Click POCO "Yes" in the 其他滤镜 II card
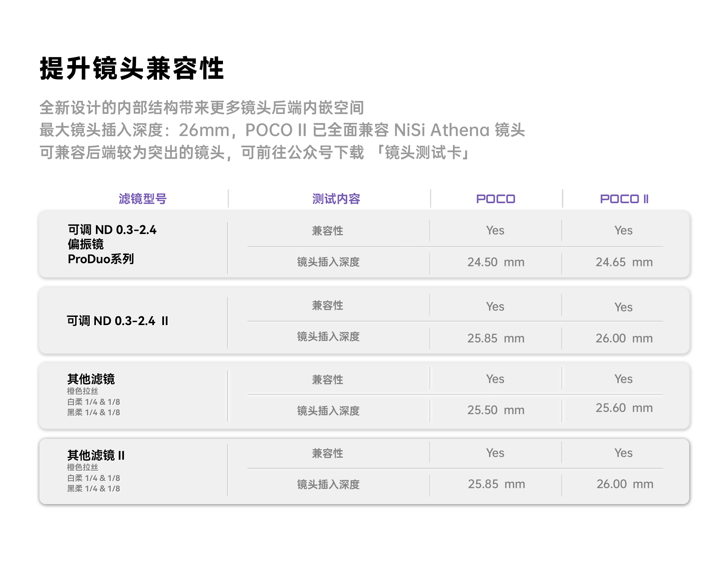The width and height of the screenshot is (728, 561). coord(495,453)
